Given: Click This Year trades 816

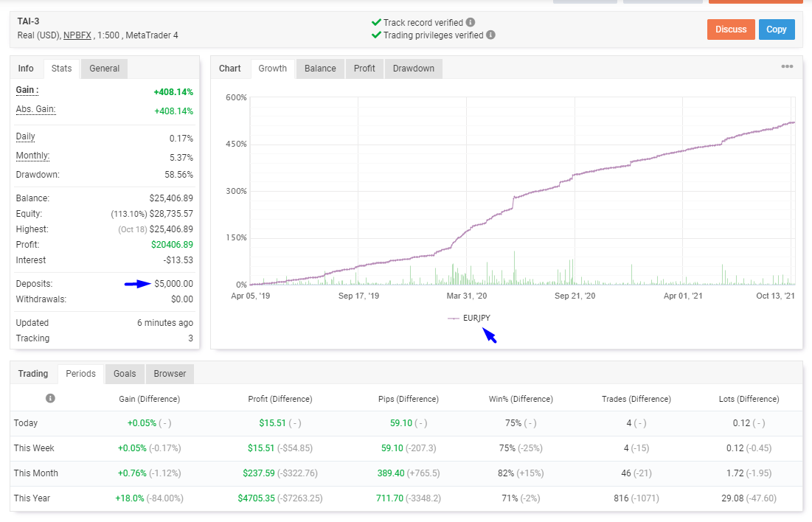Looking at the screenshot, I should [x=621, y=498].
